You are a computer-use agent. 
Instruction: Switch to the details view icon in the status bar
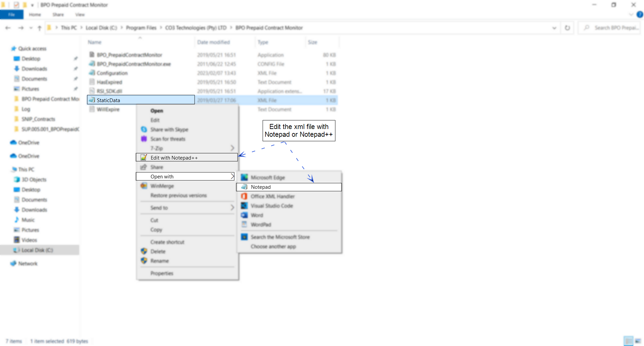[x=628, y=341]
